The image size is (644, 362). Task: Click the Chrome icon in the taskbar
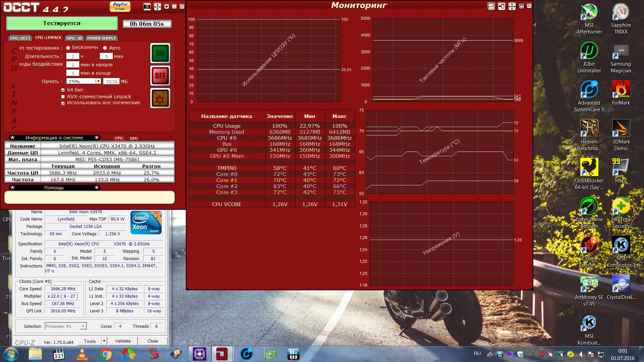coord(105,354)
